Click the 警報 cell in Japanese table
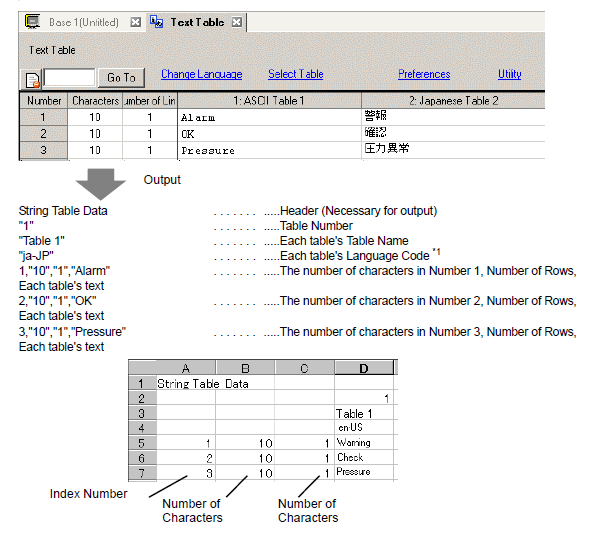The width and height of the screenshot is (603, 552). 453,117
